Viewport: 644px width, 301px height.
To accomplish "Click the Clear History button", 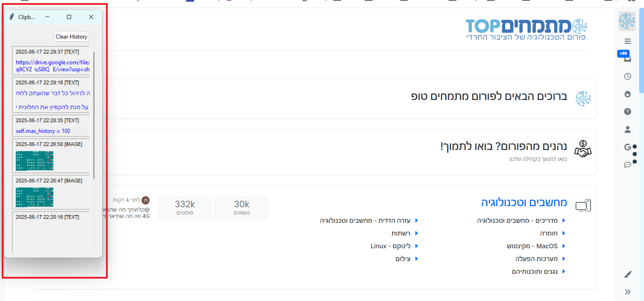I will (71, 37).
